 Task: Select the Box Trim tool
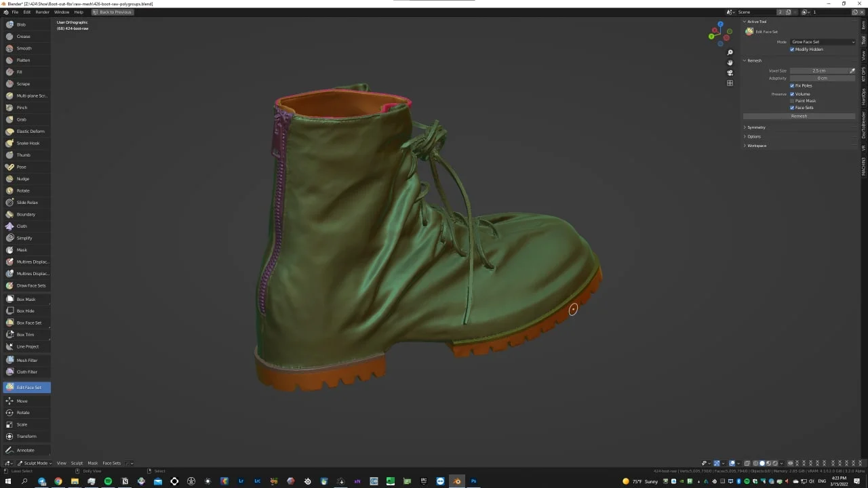[x=26, y=335]
